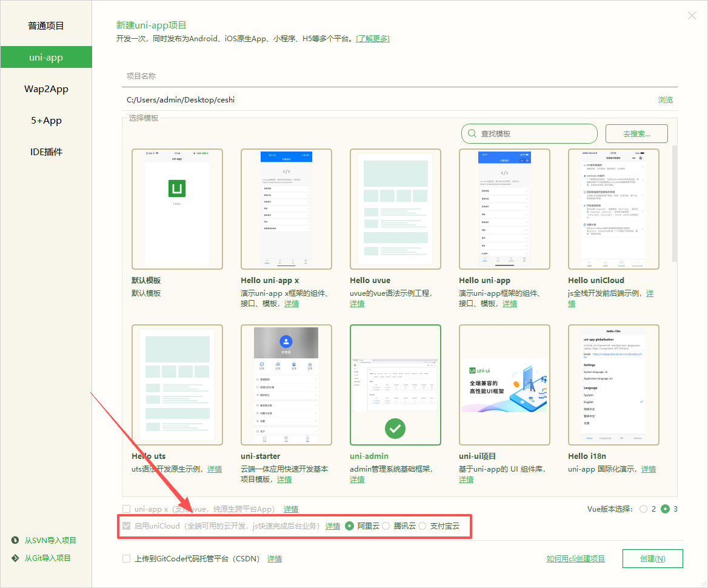
Task: Click the template list vertical scrollbar
Action: tap(675, 203)
